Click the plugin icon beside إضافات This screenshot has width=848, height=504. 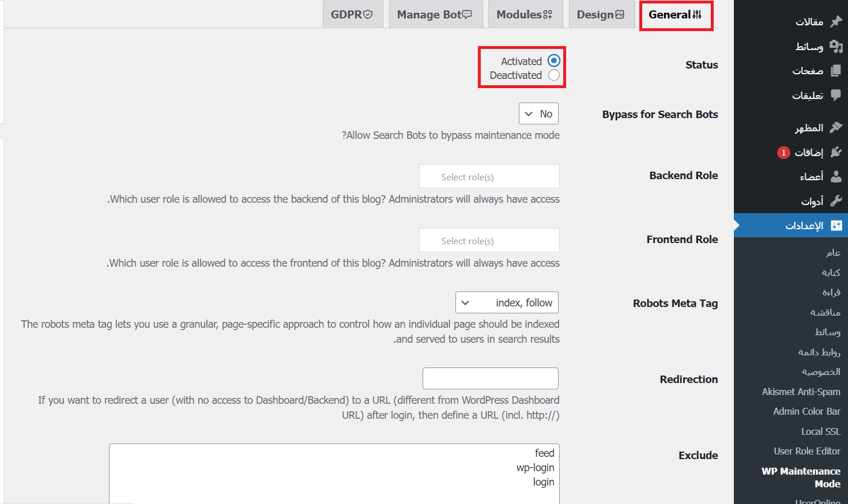836,152
